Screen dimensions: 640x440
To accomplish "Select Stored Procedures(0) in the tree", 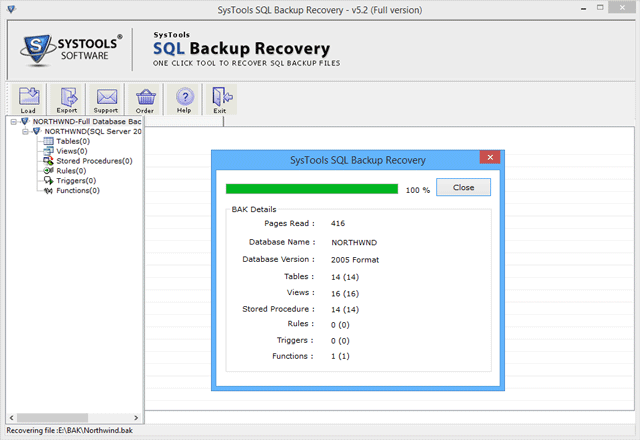I will (94, 161).
